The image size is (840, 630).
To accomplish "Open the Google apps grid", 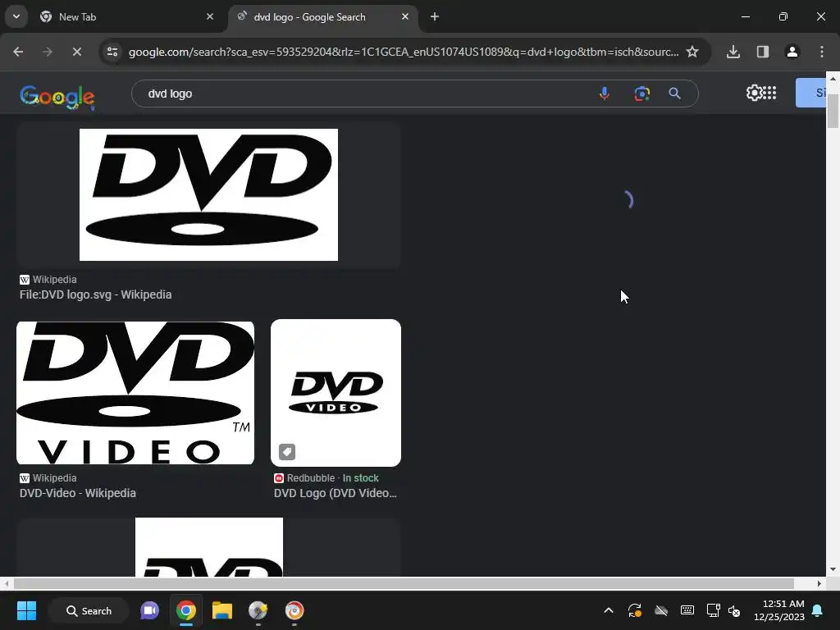I will coord(769,93).
